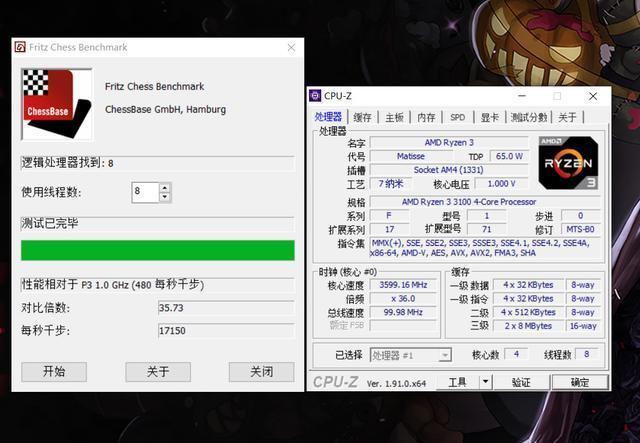Open the 内存 tab in CPU-Z
The image size is (640, 443).
pos(427,117)
